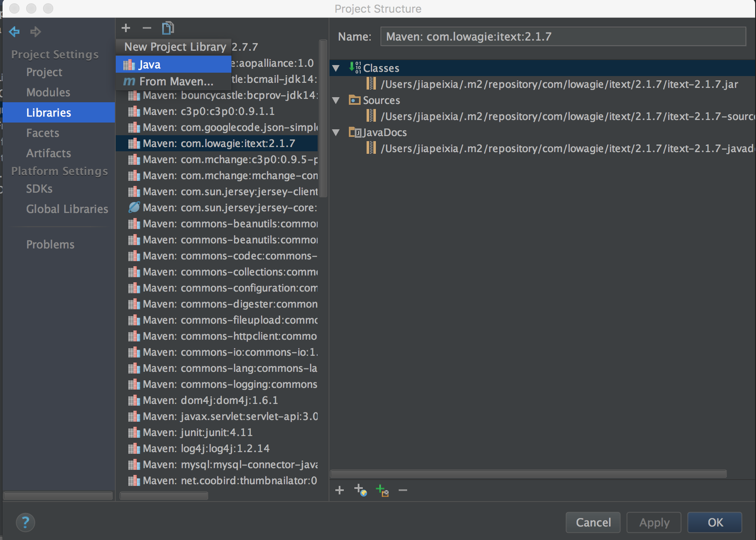
Task: Select Maven: com.sun.jersey:jersey-client library
Action: 217,191
